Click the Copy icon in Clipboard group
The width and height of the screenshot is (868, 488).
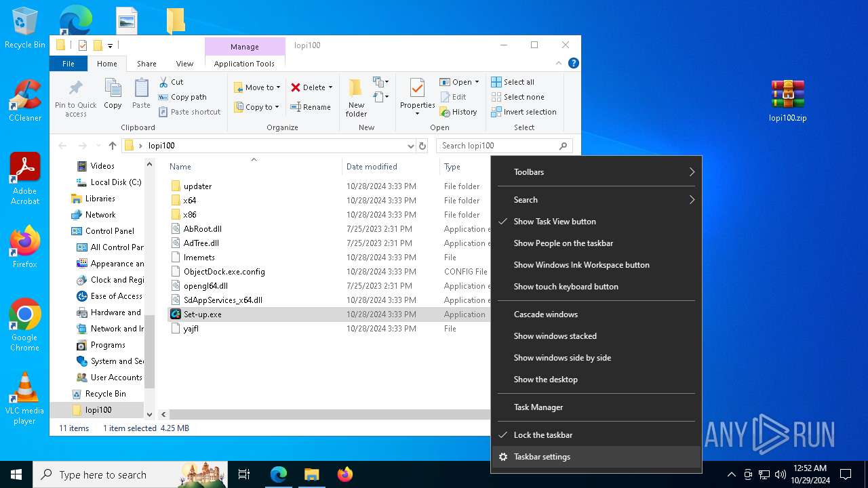[113, 88]
